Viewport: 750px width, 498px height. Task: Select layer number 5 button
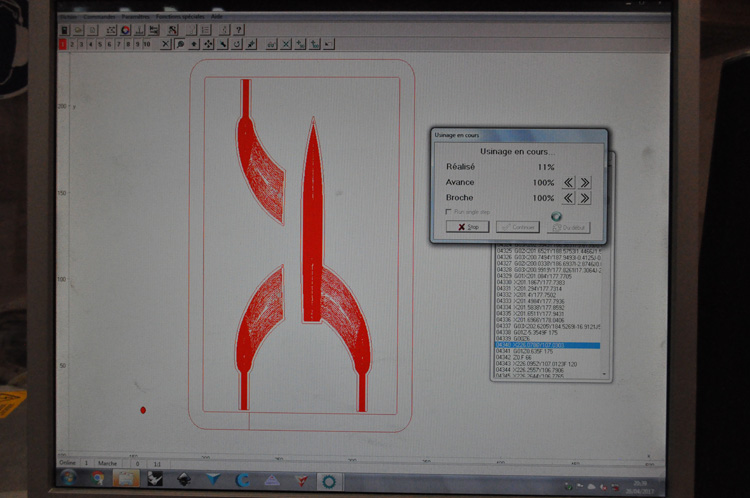100,44
